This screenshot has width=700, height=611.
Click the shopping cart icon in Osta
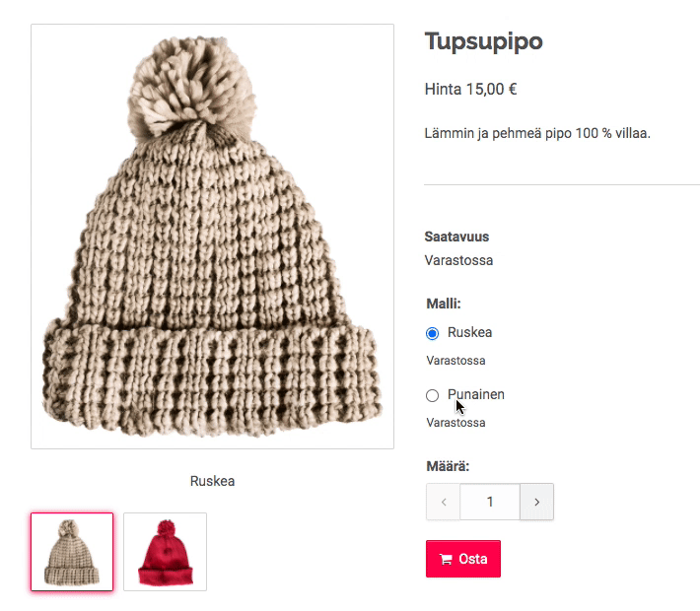(446, 559)
